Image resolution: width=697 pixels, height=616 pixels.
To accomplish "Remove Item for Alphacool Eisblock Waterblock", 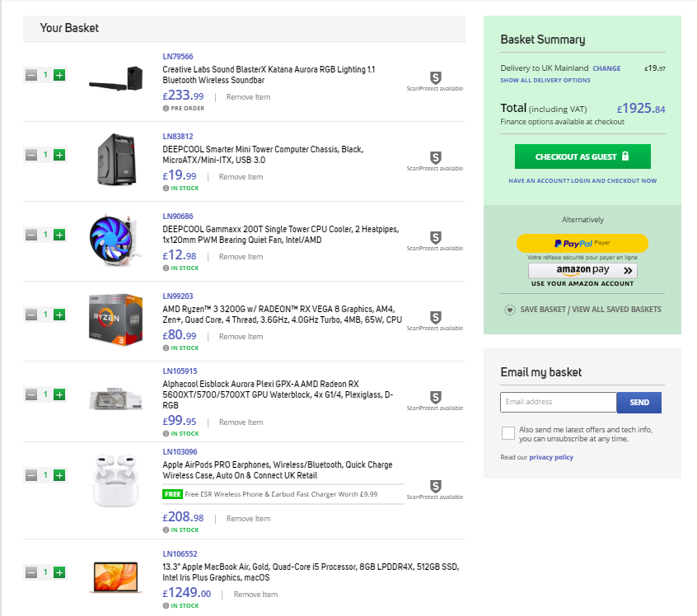I will click(x=241, y=422).
